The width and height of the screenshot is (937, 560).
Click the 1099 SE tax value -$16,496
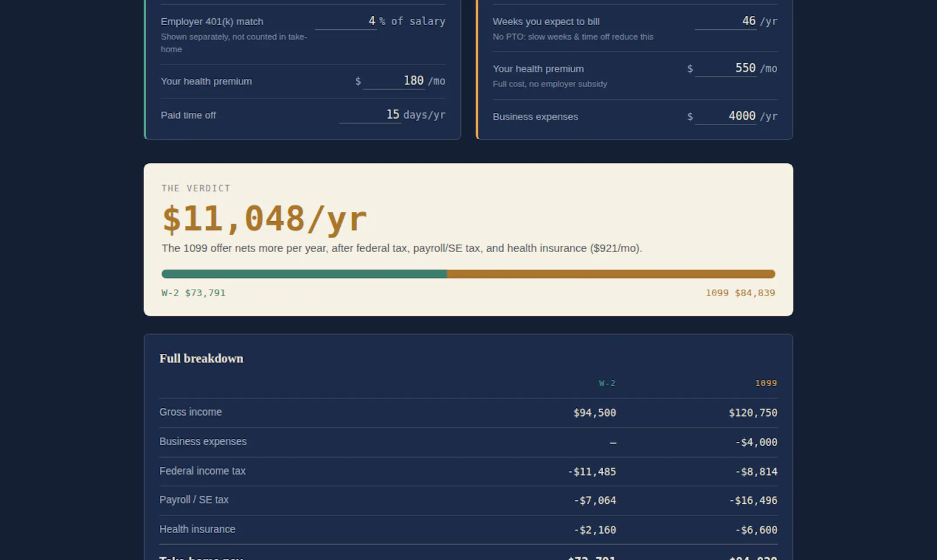(x=753, y=500)
